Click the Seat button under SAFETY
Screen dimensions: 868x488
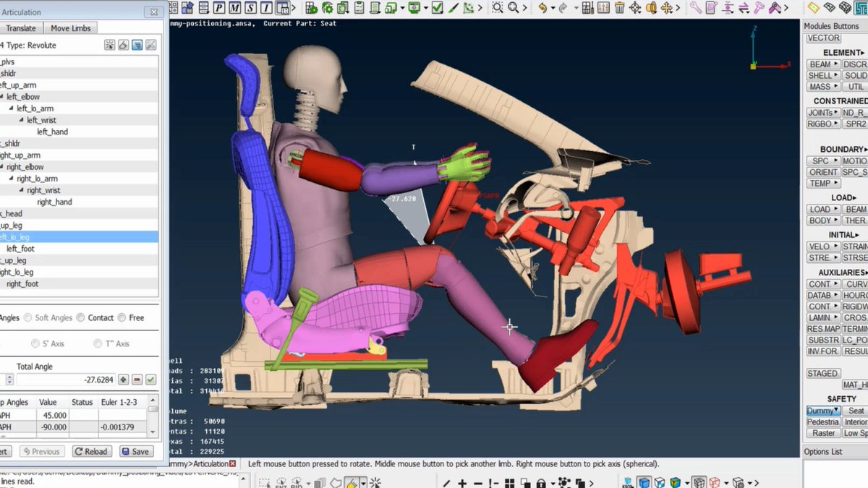(x=856, y=411)
